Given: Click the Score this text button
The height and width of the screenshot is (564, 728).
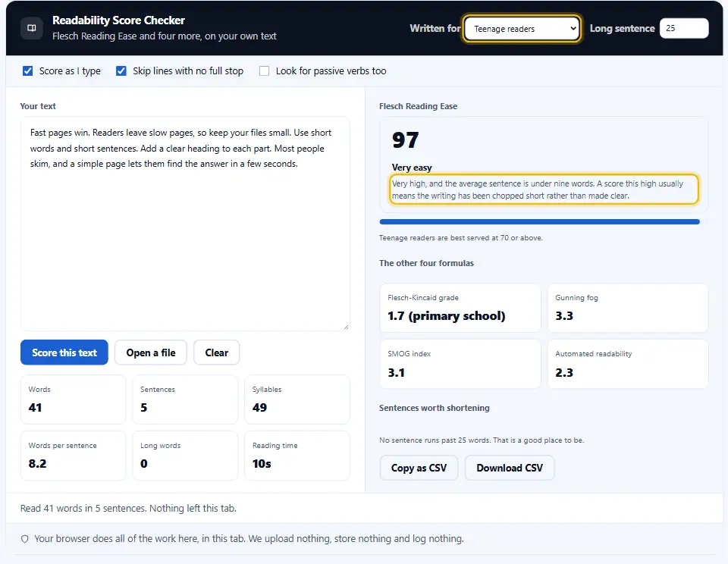Looking at the screenshot, I should [64, 352].
